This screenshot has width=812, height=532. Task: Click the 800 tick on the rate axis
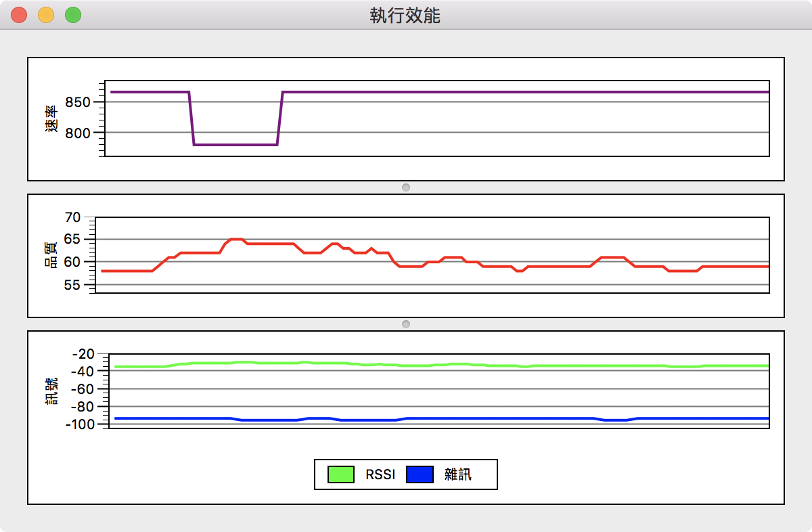coord(78,133)
